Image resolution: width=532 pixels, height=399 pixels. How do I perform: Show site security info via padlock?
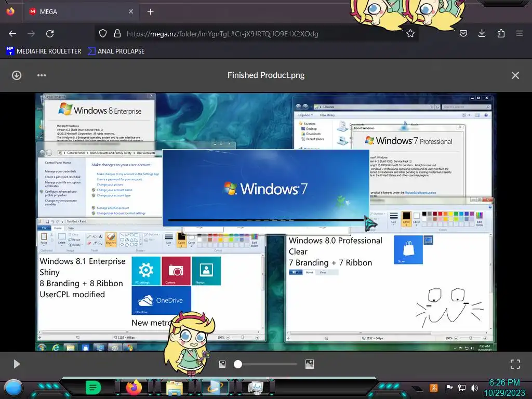coord(117,34)
